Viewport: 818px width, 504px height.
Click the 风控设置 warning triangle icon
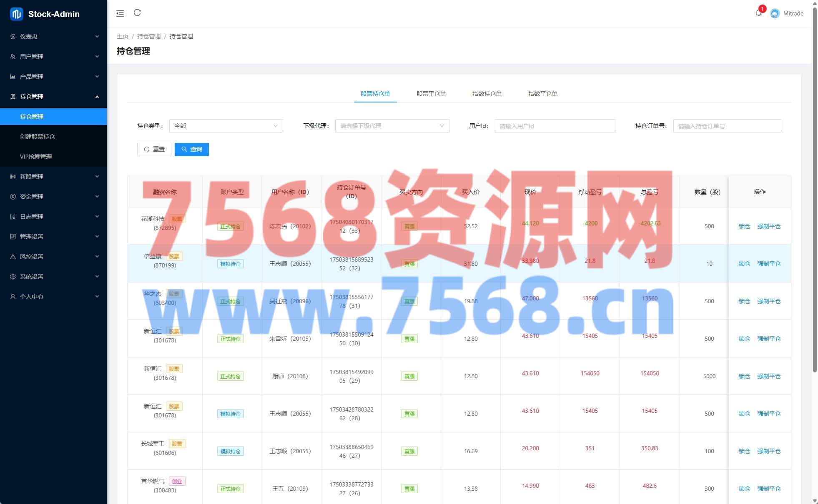click(x=13, y=257)
